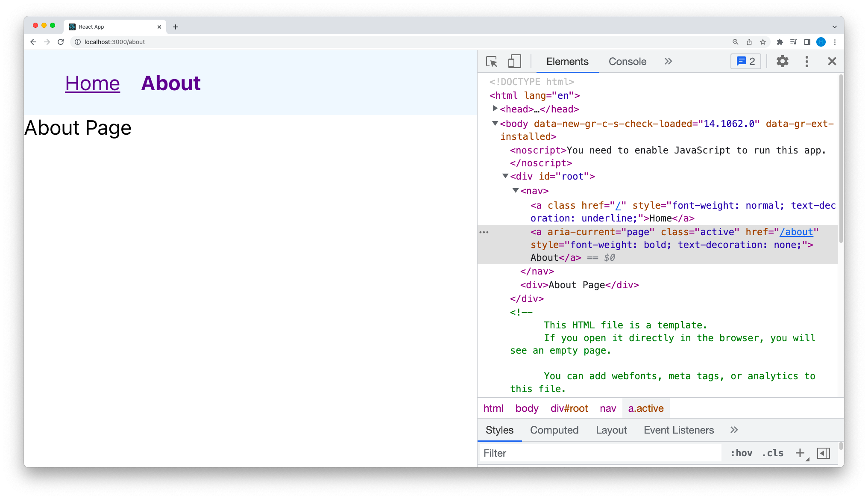This screenshot has width=868, height=499.
Task: Expand the head element node
Action: 495,109
